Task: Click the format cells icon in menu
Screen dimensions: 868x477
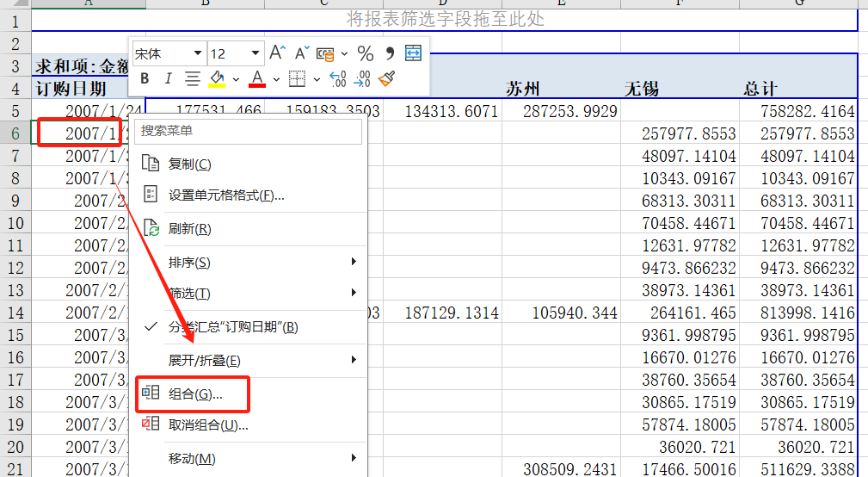Action: click(x=151, y=194)
